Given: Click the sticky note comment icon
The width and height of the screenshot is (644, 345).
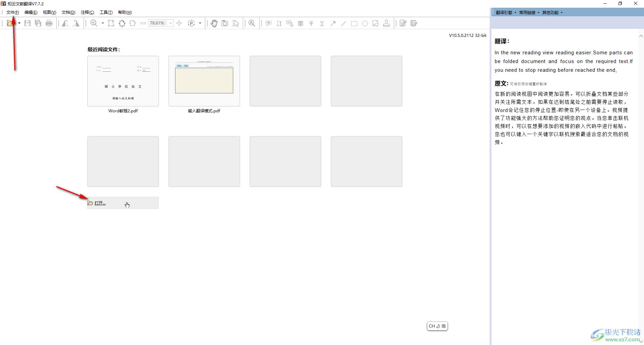Looking at the screenshot, I should 268,23.
